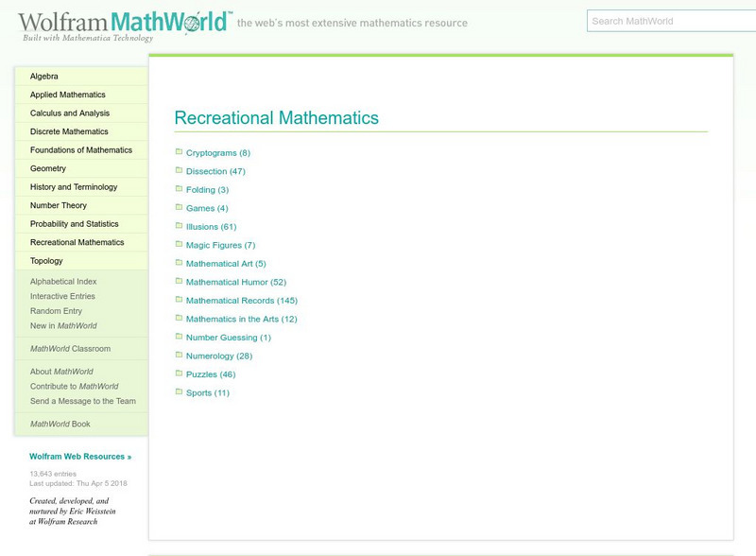
Task: Go to Topology from the sidebar
Action: click(x=81, y=261)
